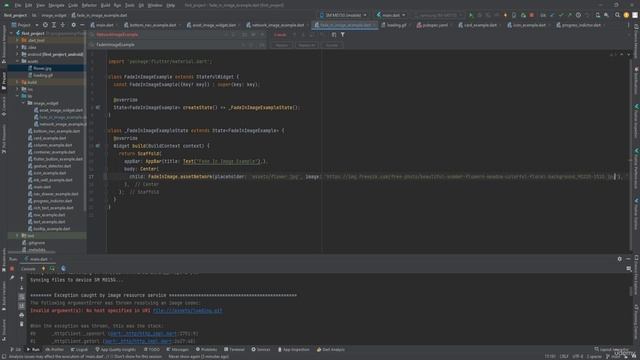
Task: Open the File menu
Action: (18, 5)
